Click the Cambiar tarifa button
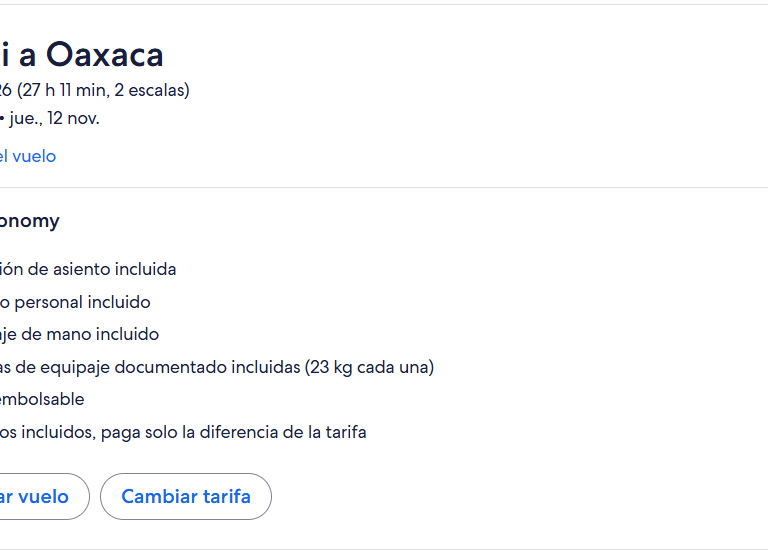The image size is (768, 557). [x=186, y=496]
